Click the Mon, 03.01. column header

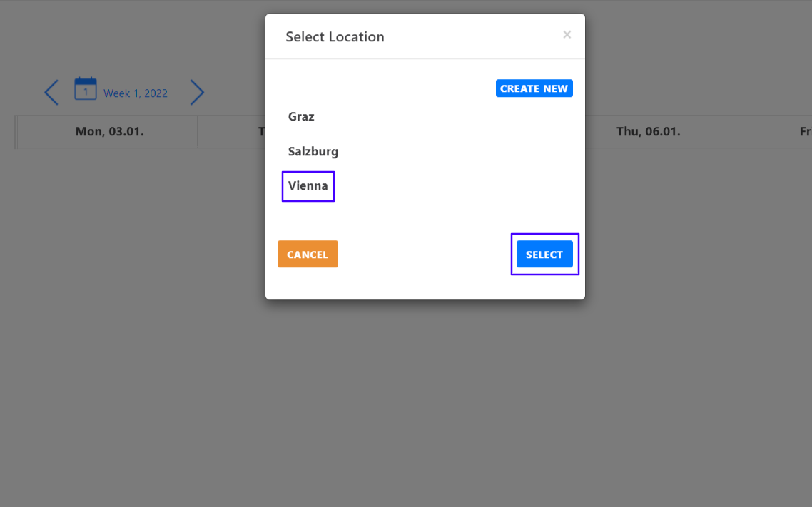[105, 131]
